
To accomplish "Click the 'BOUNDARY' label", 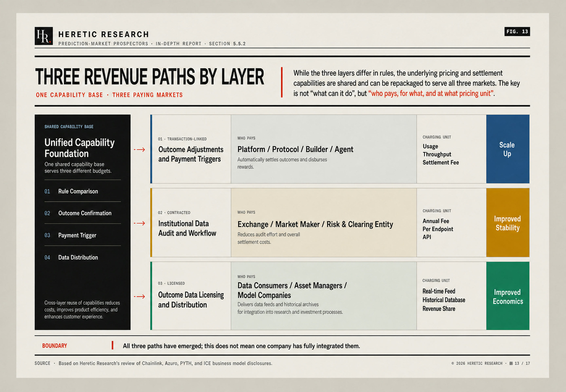I will pyautogui.click(x=55, y=346).
